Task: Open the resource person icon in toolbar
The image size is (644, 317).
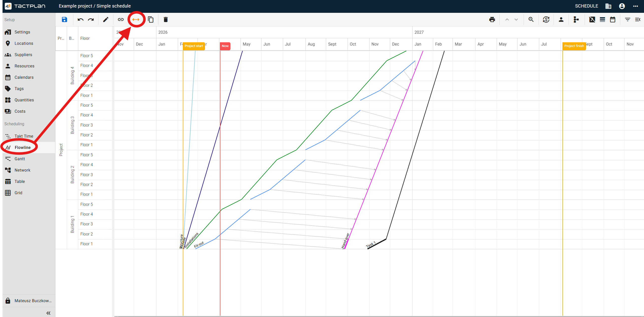Action: [x=561, y=20]
